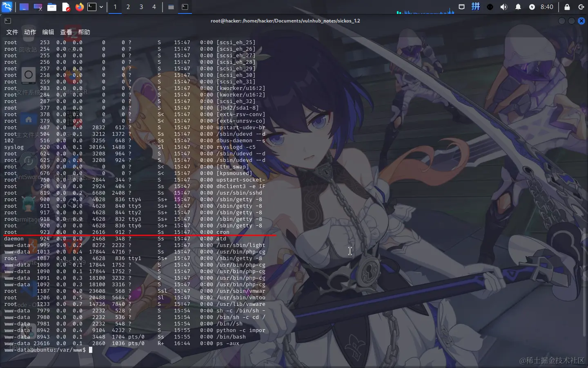Open the volume control icon
Image resolution: width=588 pixels, height=368 pixels.
504,7
